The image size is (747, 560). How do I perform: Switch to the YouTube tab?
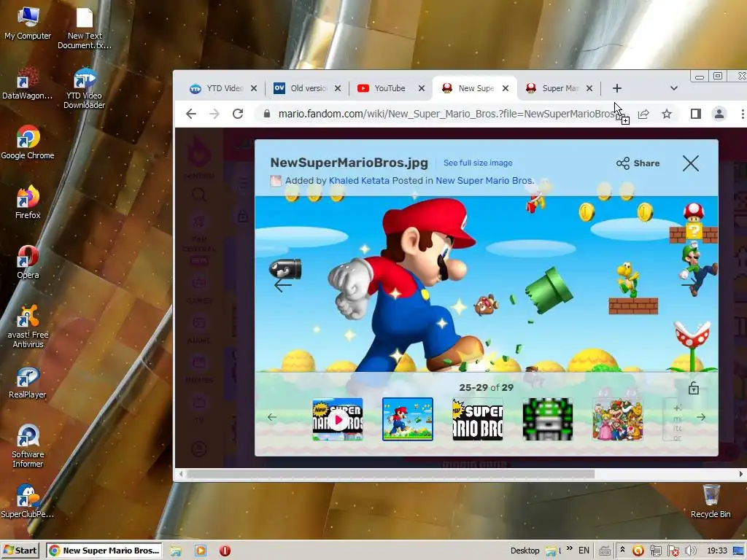(x=384, y=88)
